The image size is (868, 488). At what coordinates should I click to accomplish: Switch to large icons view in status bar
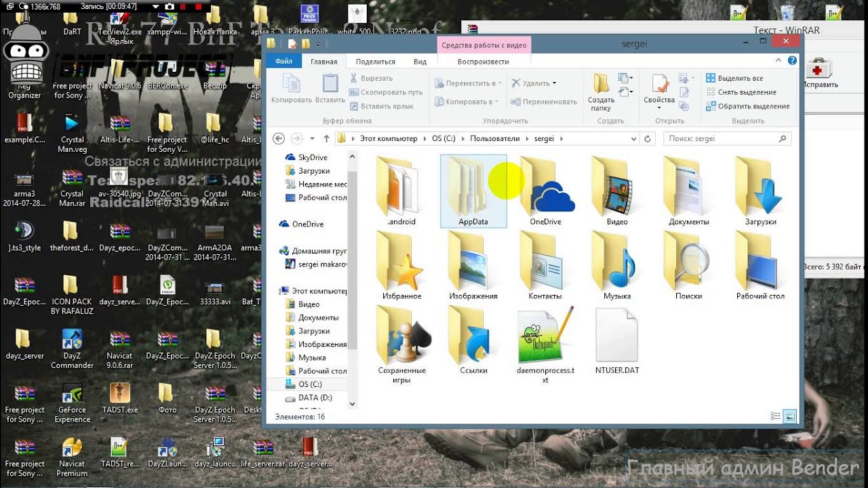click(790, 416)
